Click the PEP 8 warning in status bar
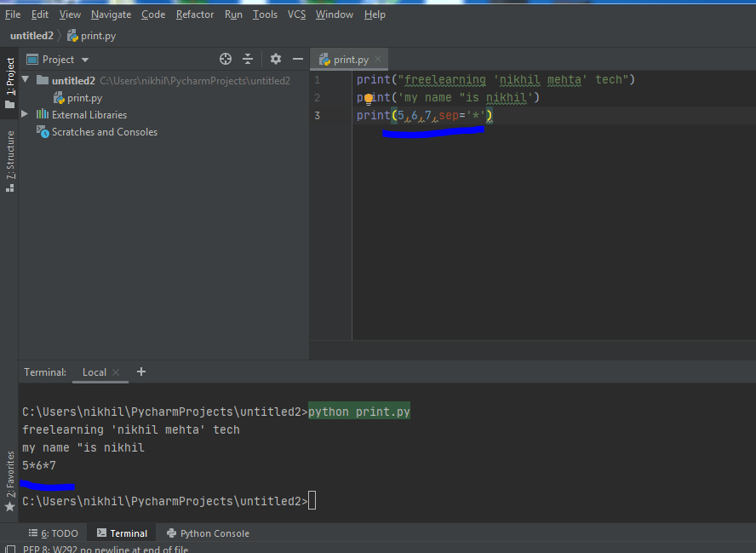This screenshot has width=756, height=553. tap(106, 549)
